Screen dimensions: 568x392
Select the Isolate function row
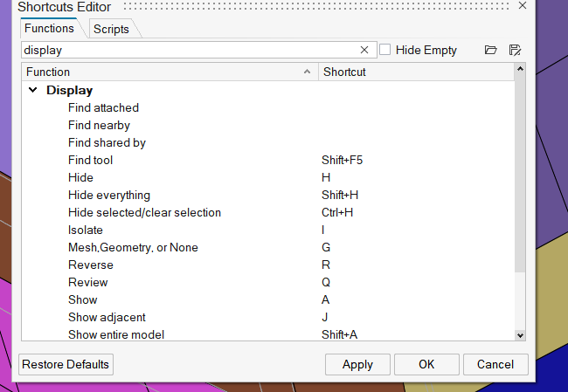point(268,230)
